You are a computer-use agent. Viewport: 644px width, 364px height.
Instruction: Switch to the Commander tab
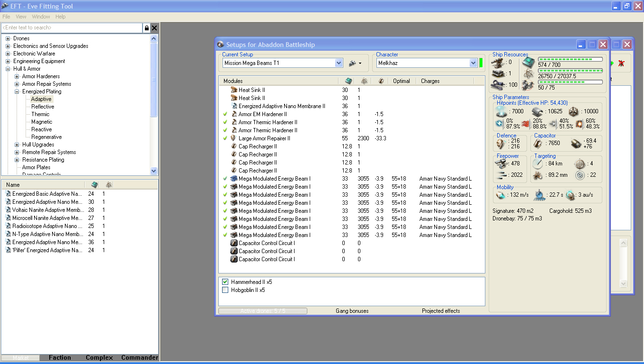[140, 358]
